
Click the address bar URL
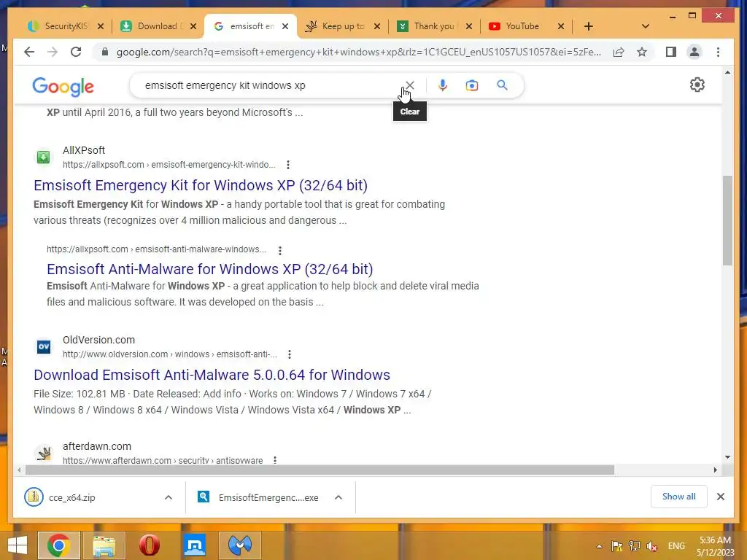pos(358,52)
